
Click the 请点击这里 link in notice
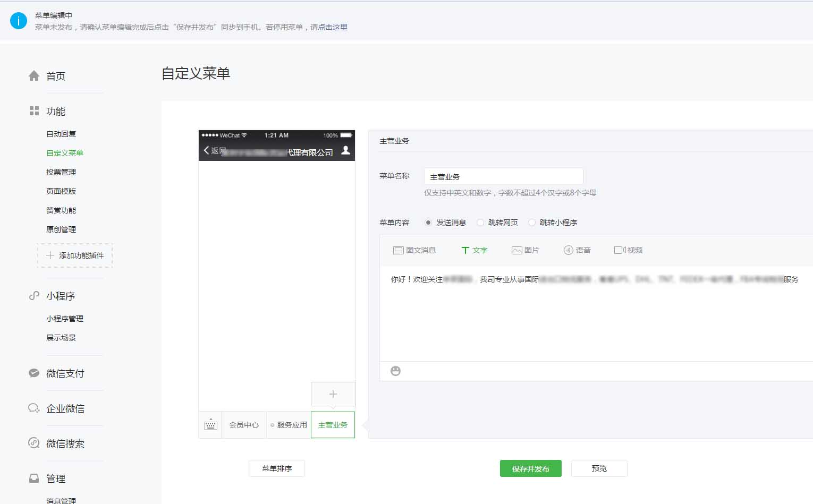click(x=329, y=27)
